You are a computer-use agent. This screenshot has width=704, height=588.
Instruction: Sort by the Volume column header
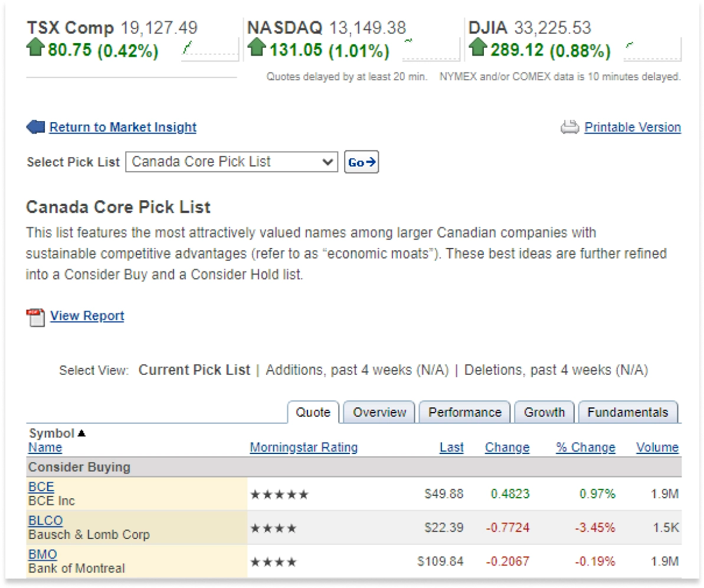point(657,447)
